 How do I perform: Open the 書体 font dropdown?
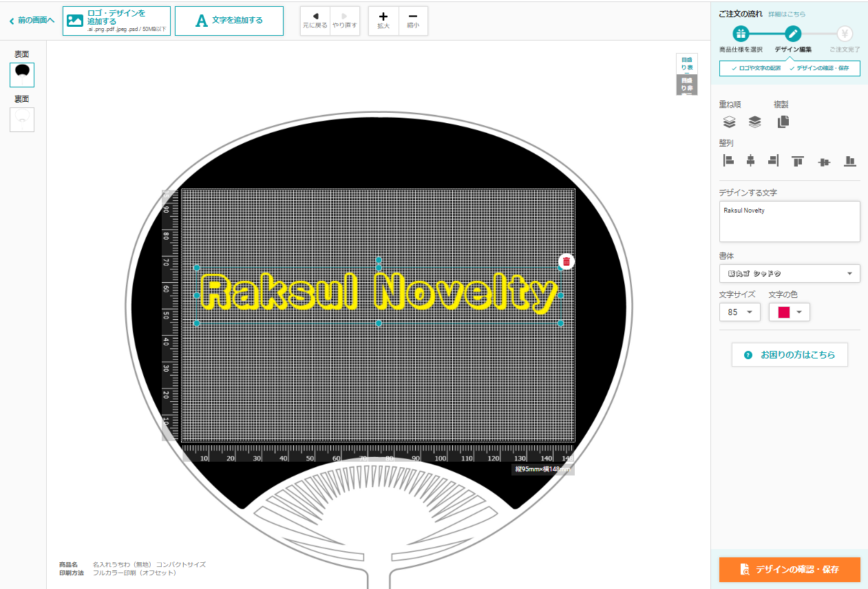pos(790,273)
